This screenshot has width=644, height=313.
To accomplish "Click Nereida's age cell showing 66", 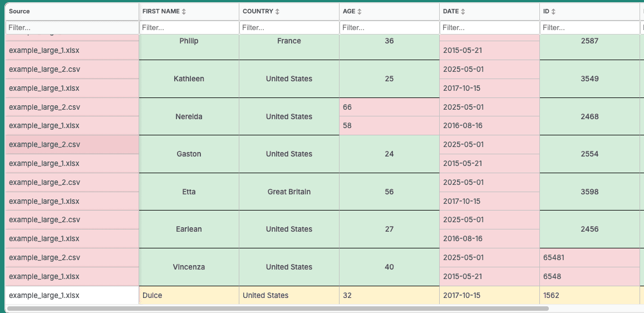I will tap(389, 107).
